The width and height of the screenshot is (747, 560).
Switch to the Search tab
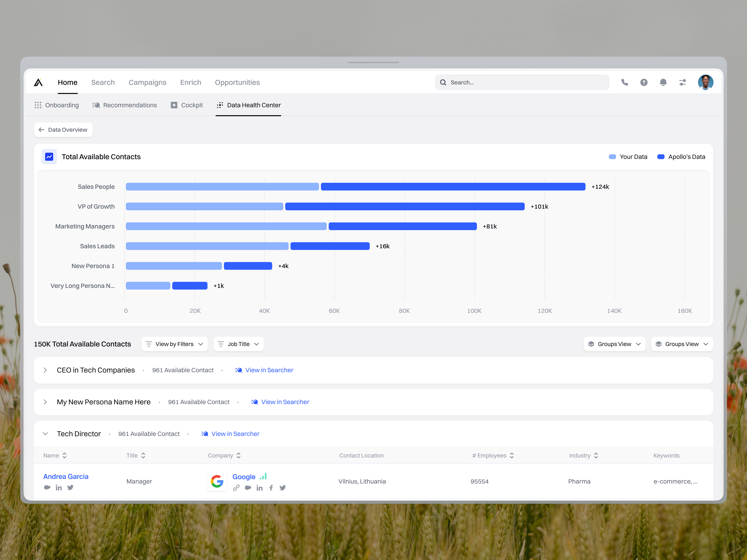103,82
